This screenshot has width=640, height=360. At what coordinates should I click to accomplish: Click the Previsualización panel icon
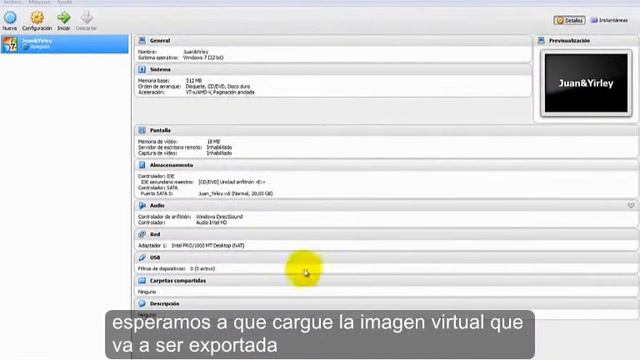click(541, 40)
